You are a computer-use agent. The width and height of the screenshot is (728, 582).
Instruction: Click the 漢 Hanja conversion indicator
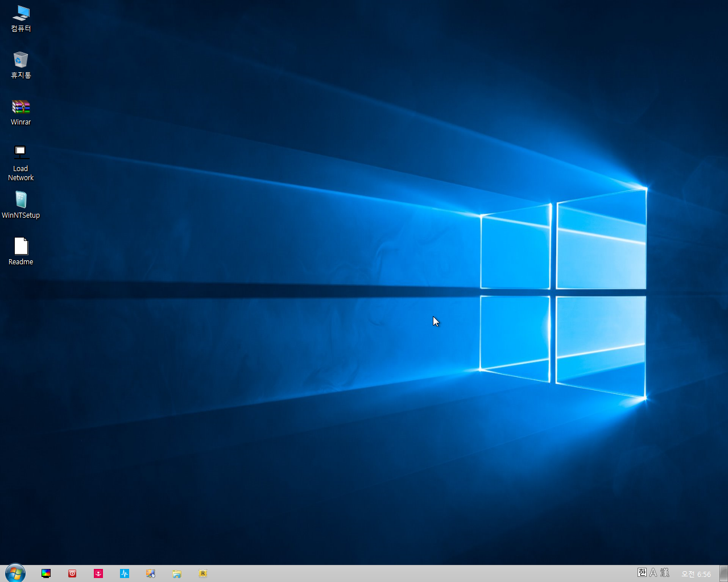(665, 572)
